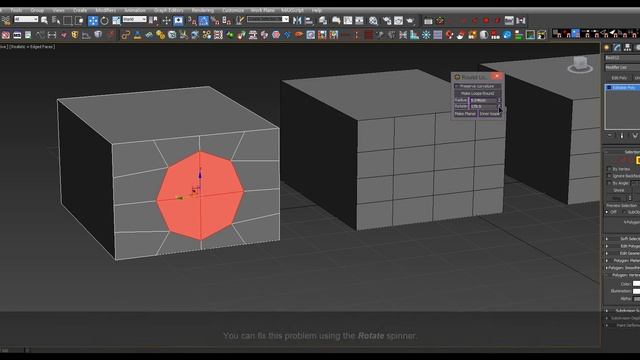Click the Mirror tool icon
This screenshot has width=640, height=360.
point(298,20)
